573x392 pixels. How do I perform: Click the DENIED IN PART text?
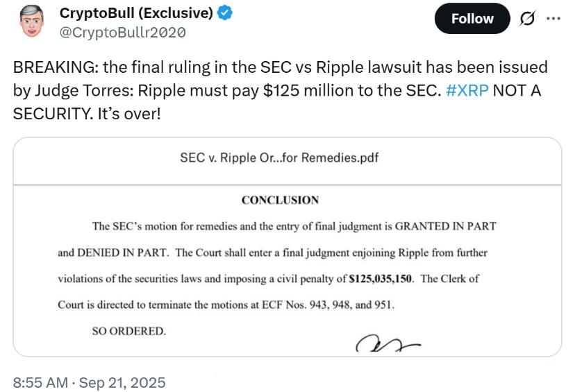[x=122, y=253]
